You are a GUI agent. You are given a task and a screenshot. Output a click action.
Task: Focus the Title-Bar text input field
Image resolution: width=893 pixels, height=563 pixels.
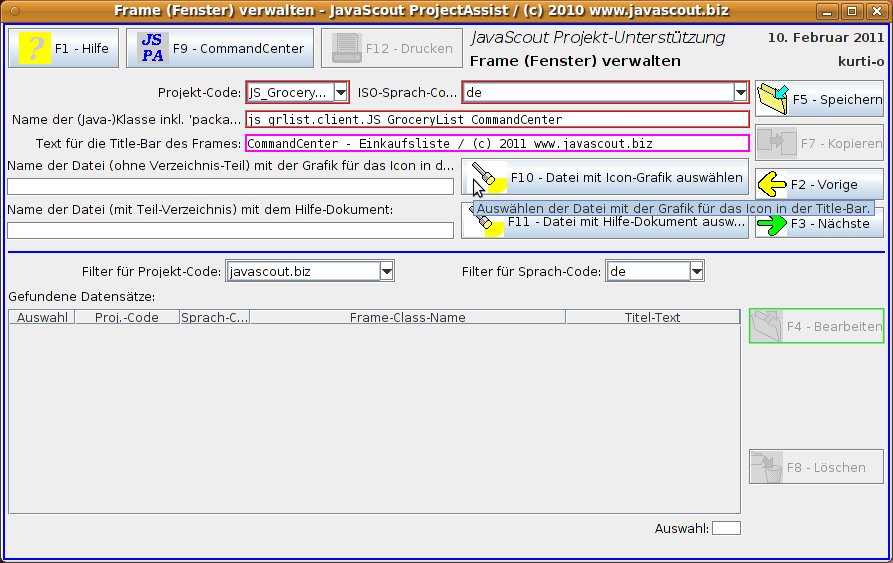click(x=497, y=143)
